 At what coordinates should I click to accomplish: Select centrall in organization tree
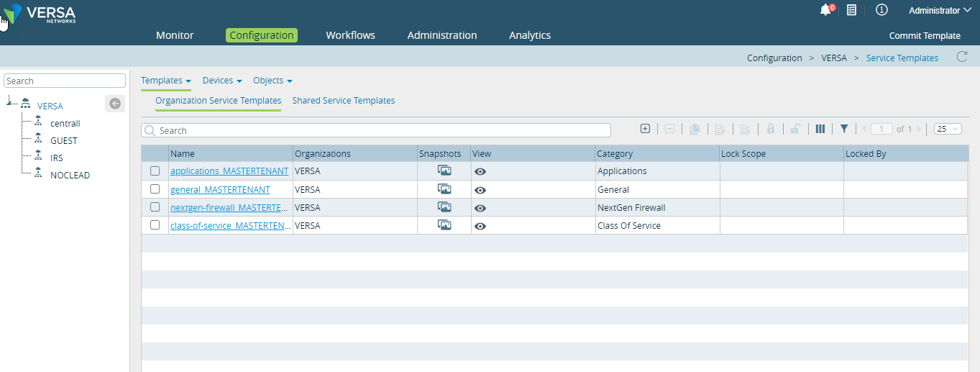(65, 123)
